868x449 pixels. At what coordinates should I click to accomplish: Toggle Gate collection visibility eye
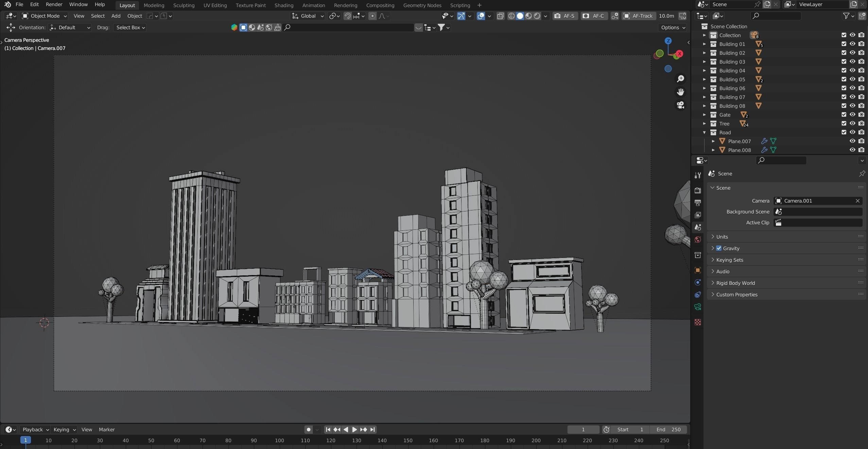click(x=852, y=115)
